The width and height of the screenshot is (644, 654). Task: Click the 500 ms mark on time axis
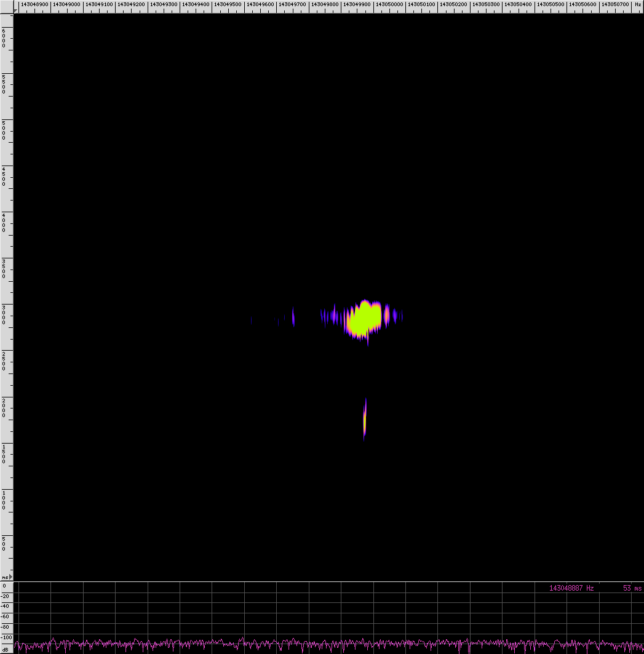4,544
